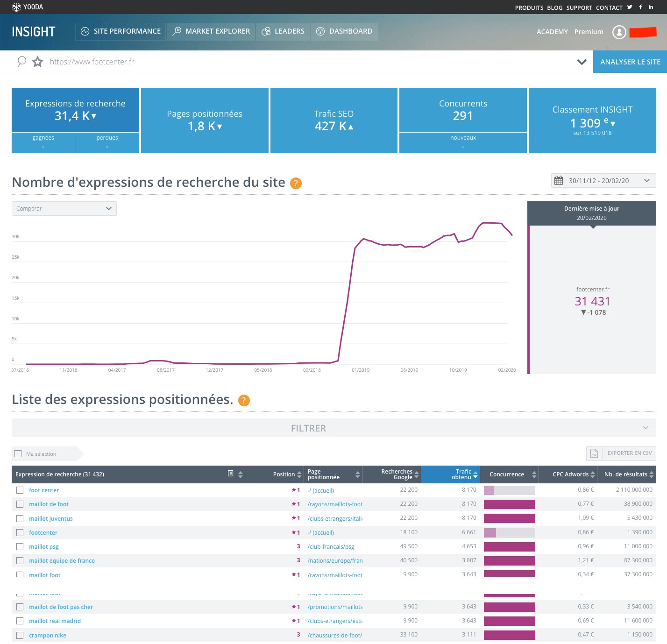
Task: Sort table by Page positionnée column
Action: (358, 474)
